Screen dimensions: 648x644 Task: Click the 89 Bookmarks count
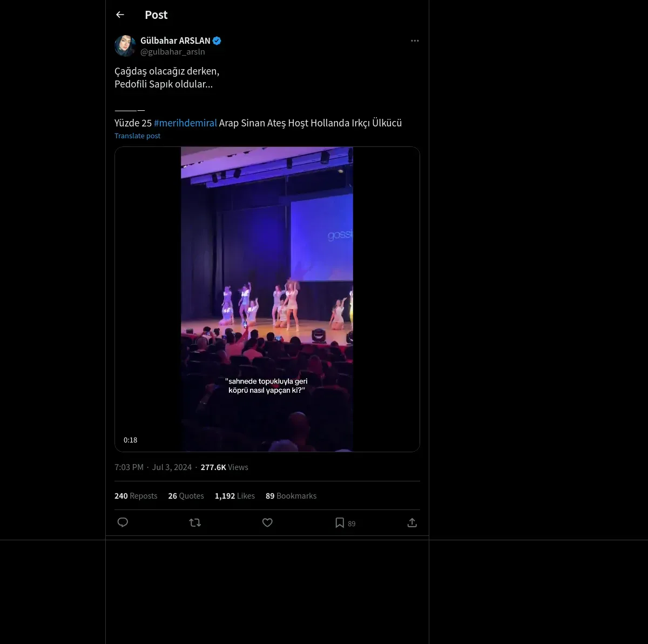pyautogui.click(x=291, y=496)
